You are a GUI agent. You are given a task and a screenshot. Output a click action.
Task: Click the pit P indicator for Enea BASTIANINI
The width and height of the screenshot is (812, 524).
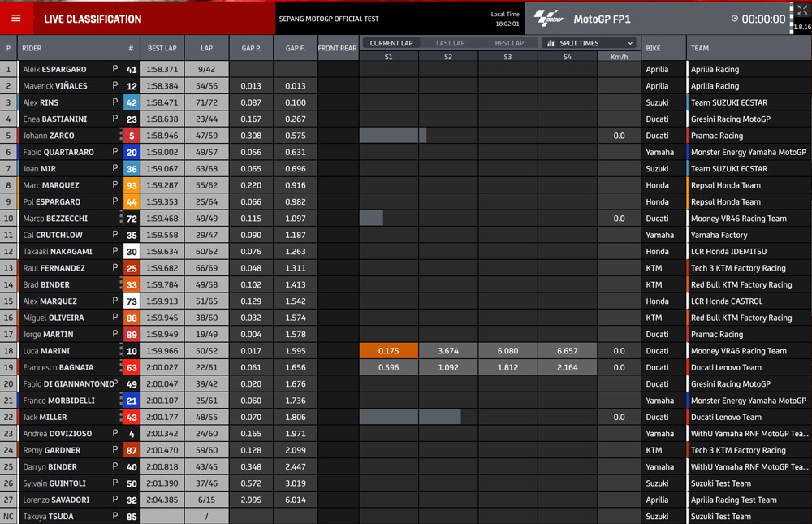[115, 118]
